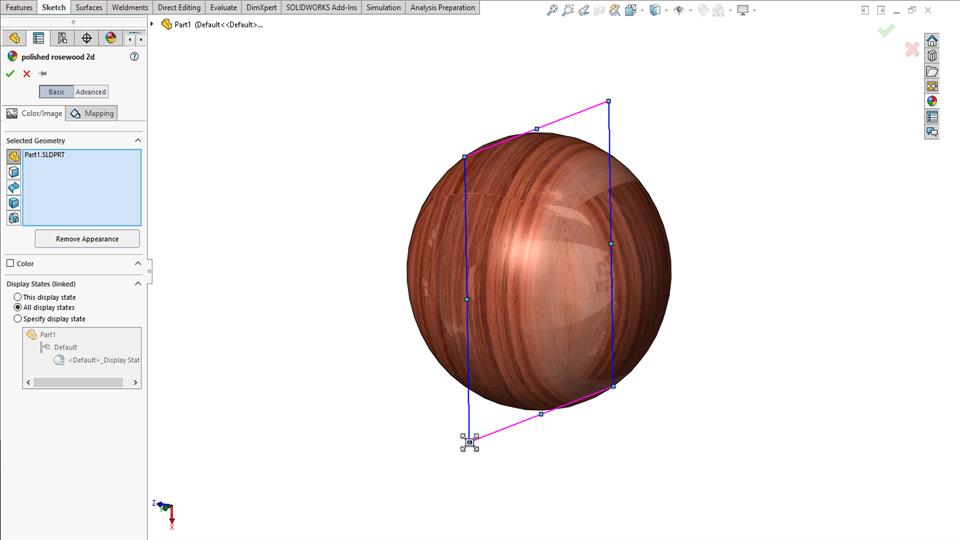
Task: Open help for polished rosewood 2d
Action: coord(134,57)
